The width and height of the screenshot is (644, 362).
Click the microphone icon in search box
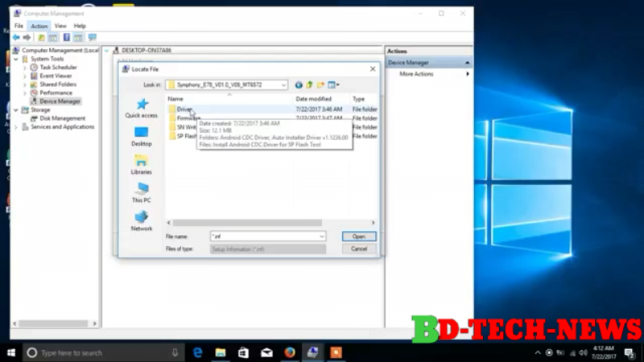coord(175,352)
